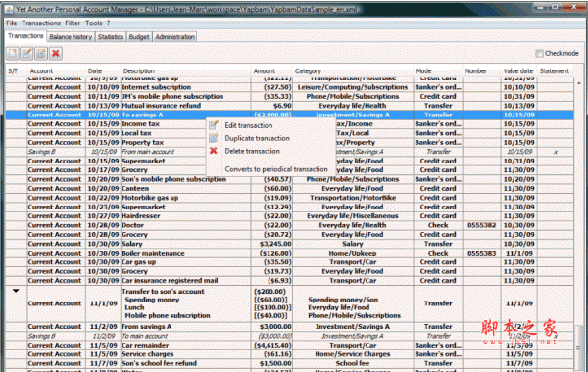Select the highlighted To savings A row

[289, 115]
